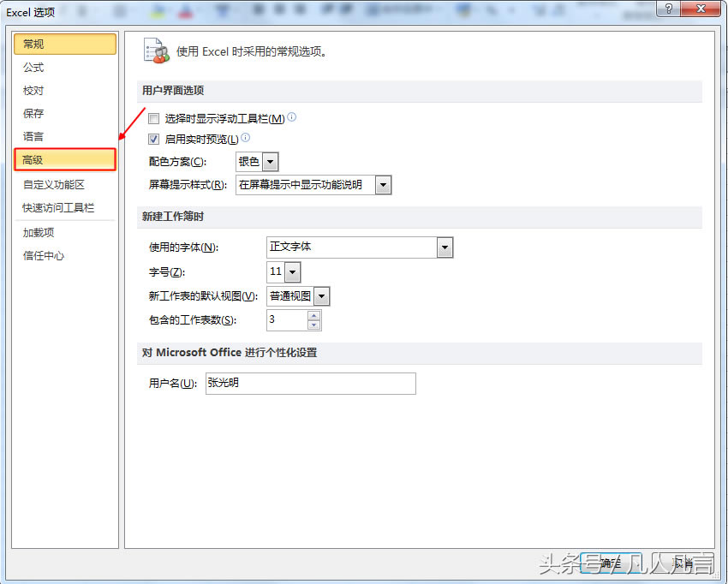The image size is (728, 584).
Task: Click the 包含的工作表数 number field
Action: tap(287, 320)
